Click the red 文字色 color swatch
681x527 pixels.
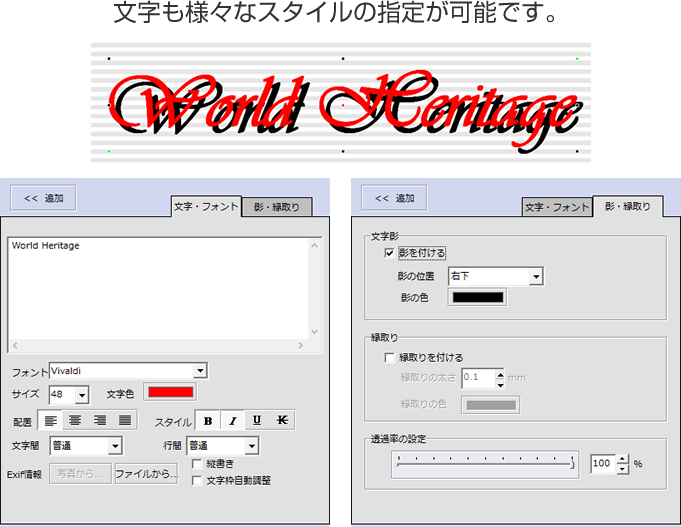pyautogui.click(x=169, y=393)
